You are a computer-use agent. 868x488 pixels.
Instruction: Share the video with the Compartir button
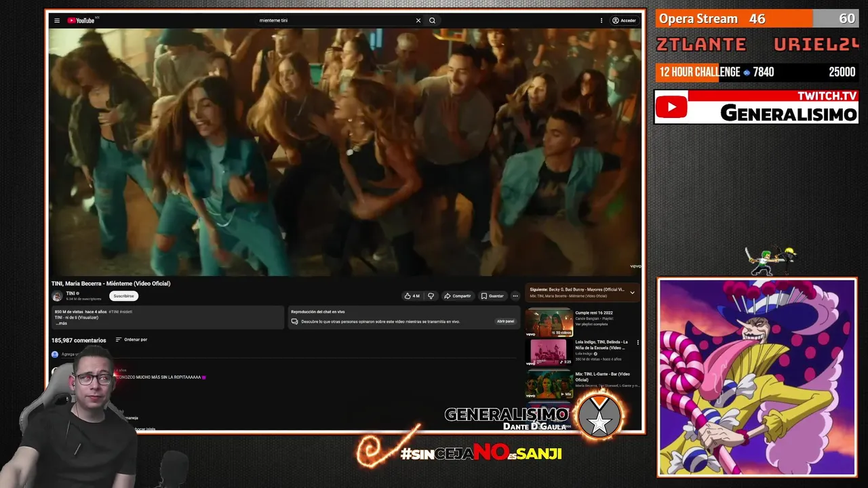[458, 296]
